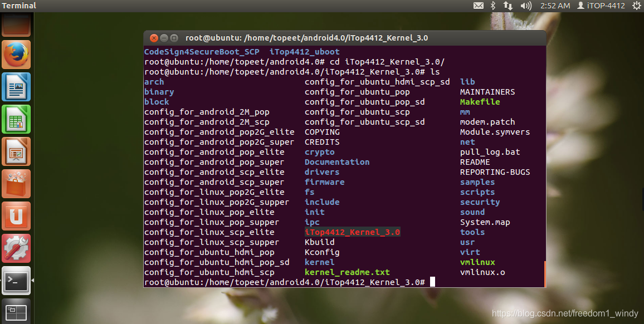Select the Terminal launcher icon

[x=16, y=281]
